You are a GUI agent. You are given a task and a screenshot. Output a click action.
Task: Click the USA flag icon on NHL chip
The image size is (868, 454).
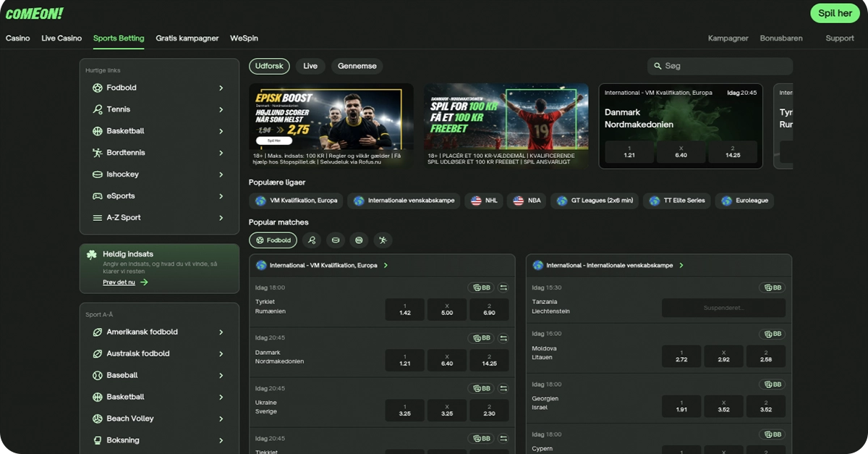[476, 201]
